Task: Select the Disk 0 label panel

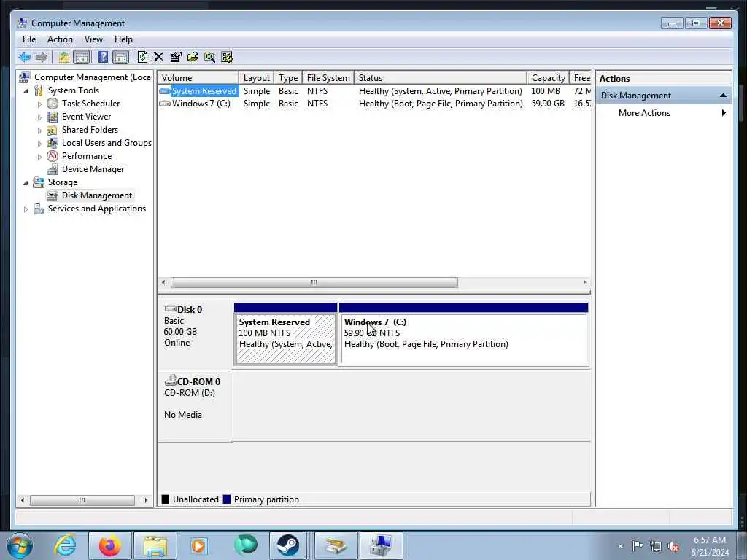Action: (x=196, y=334)
